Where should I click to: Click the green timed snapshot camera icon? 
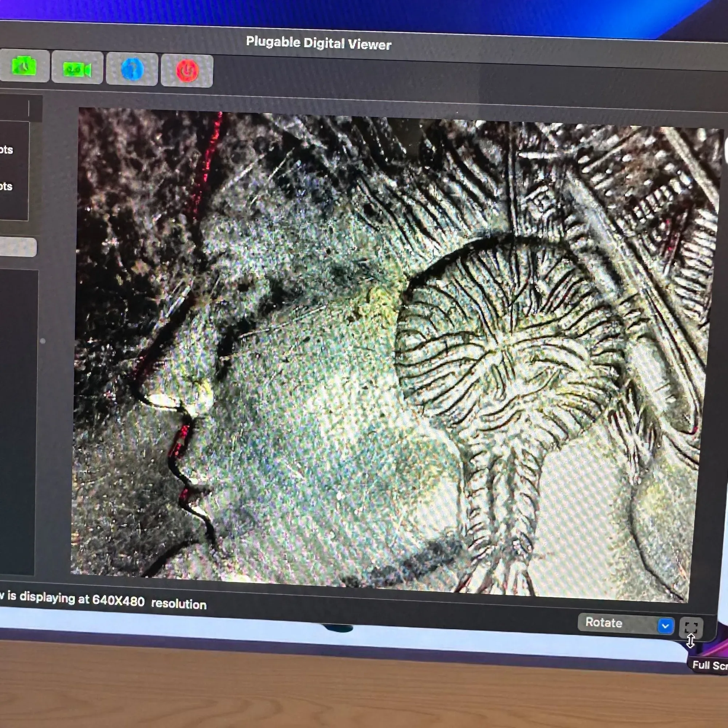pyautogui.click(x=24, y=66)
